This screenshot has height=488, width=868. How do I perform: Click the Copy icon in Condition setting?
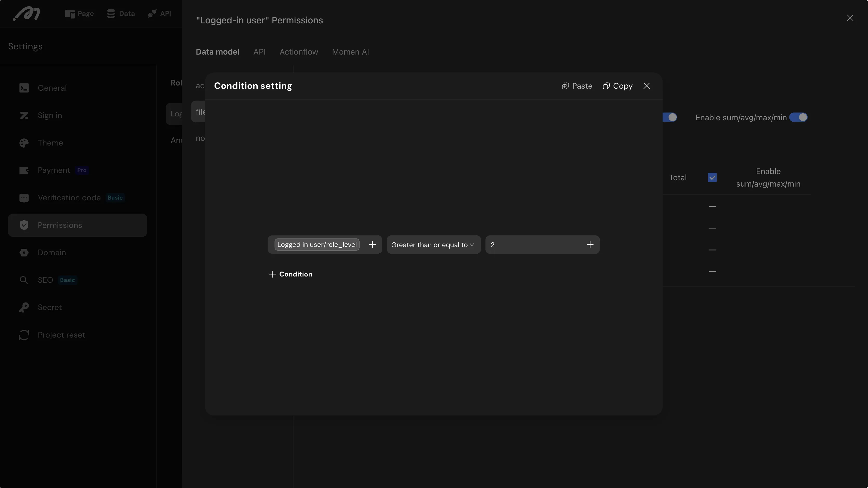tap(606, 86)
